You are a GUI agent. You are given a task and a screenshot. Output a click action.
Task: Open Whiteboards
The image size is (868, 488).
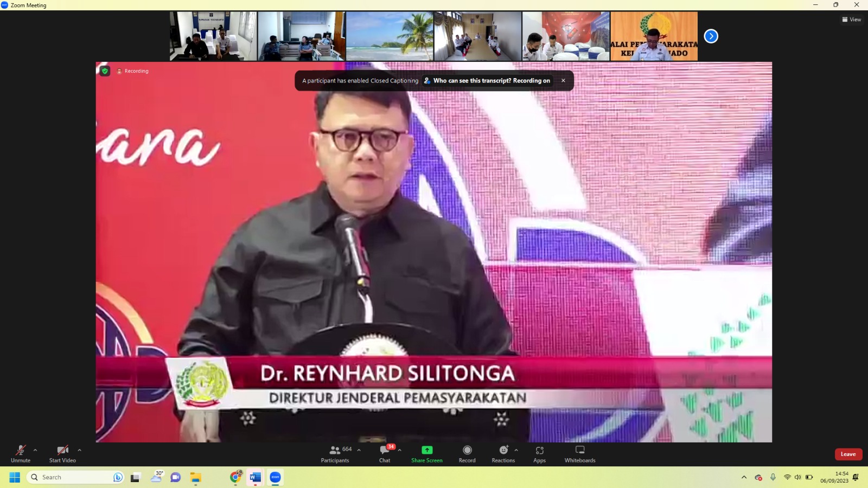(579, 454)
